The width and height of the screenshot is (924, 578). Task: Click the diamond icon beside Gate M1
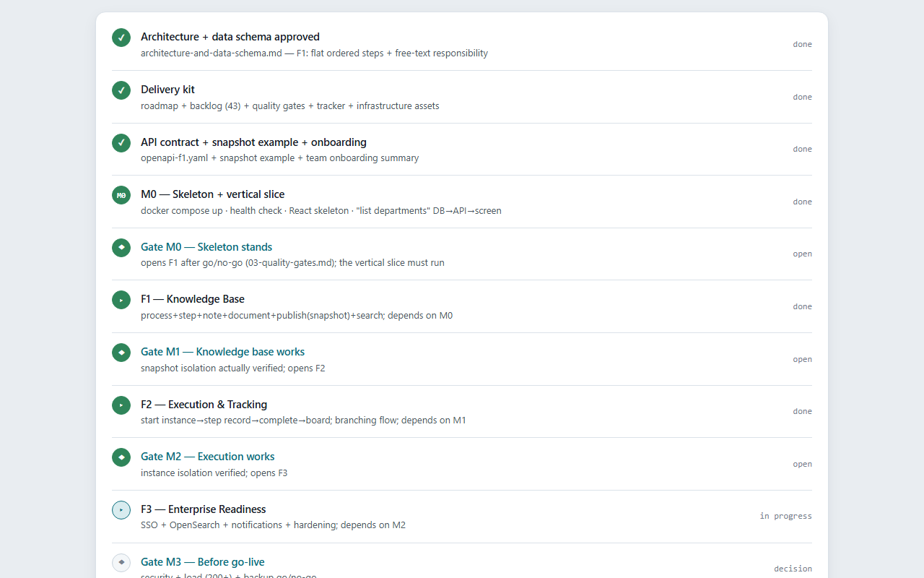(121, 353)
